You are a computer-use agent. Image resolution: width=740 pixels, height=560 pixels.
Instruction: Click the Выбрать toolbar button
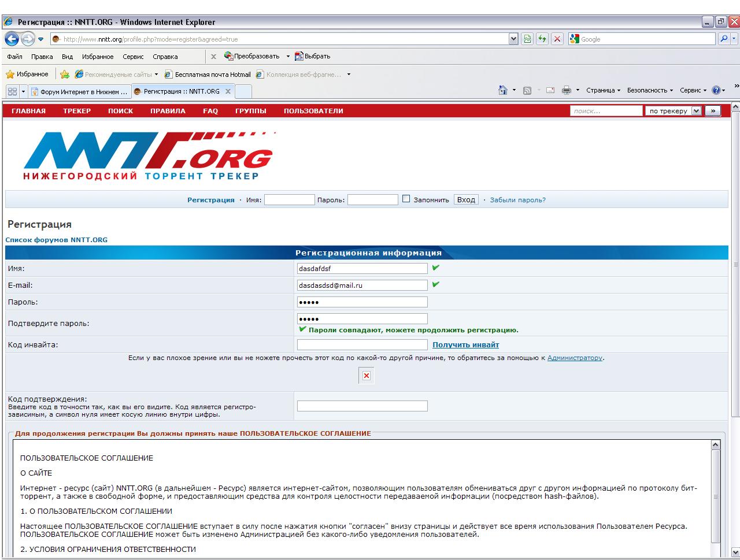[x=313, y=56]
